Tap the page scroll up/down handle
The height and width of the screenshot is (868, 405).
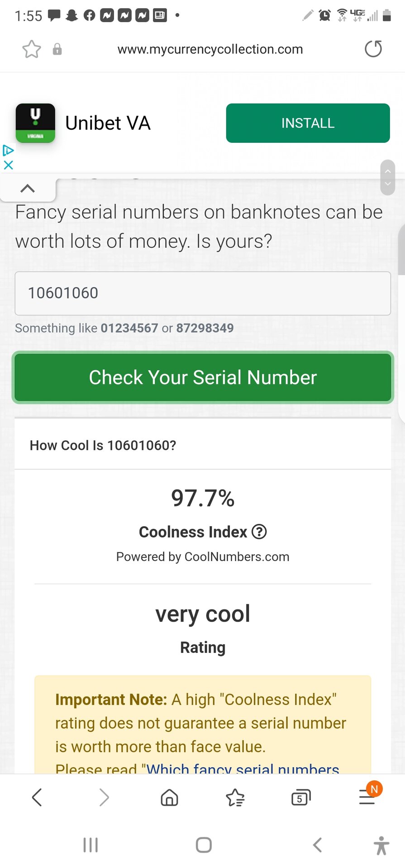tap(388, 178)
